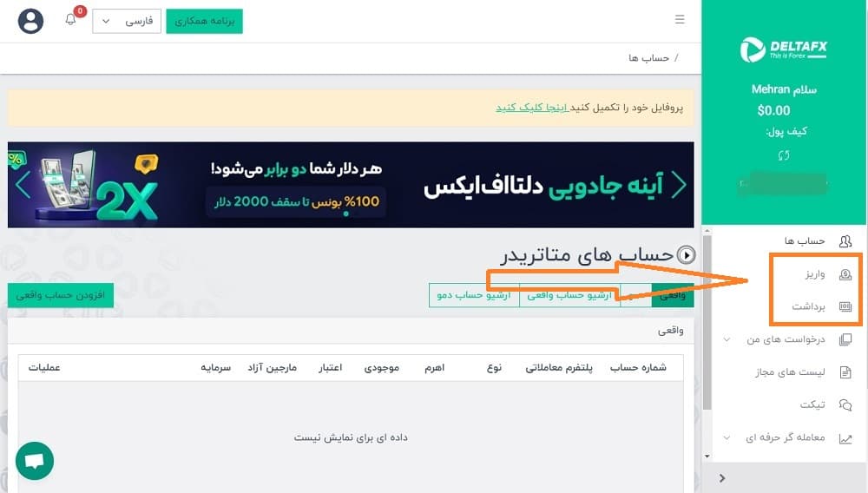Click the درخواست های من icon

(845, 339)
